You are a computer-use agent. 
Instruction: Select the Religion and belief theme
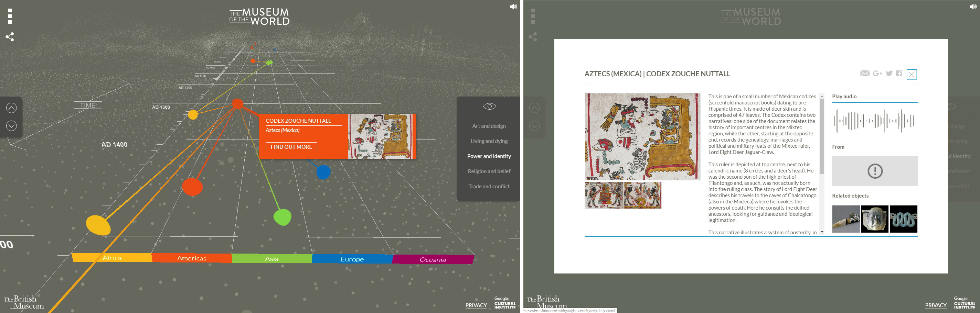coord(489,171)
